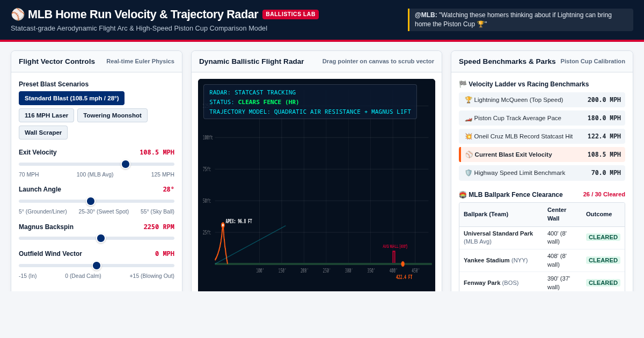644x338 pixels.
Task: Click the Center Wall column header
Action: [x=557, y=214]
